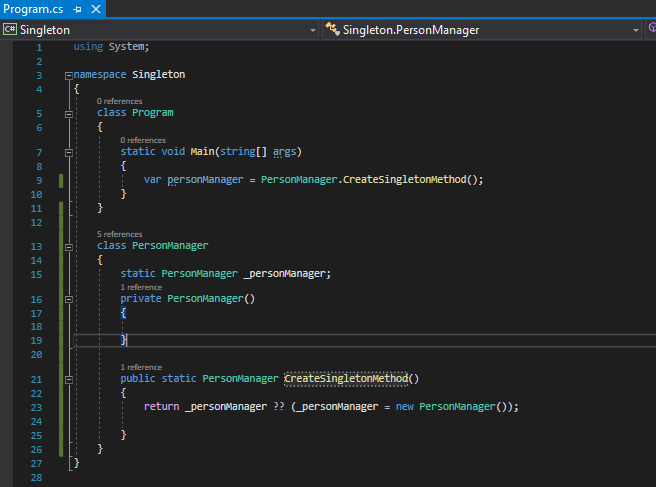The image size is (656, 487).
Task: Click the '??' operator on line 23
Action: point(279,407)
